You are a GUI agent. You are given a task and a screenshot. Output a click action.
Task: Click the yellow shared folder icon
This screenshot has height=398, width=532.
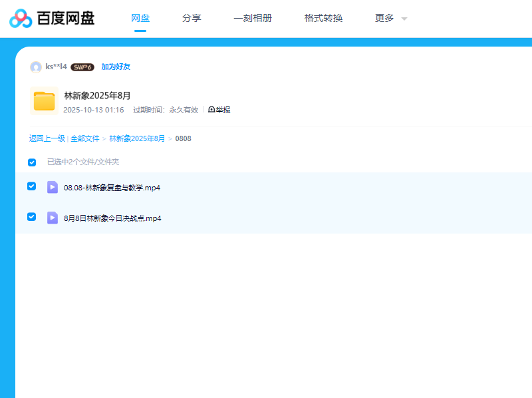point(44,100)
